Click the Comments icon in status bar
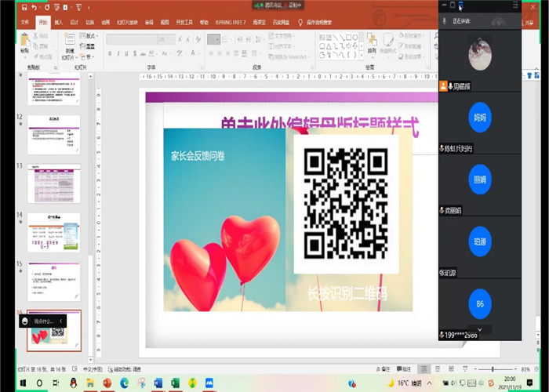549x392 pixels. pos(404,369)
